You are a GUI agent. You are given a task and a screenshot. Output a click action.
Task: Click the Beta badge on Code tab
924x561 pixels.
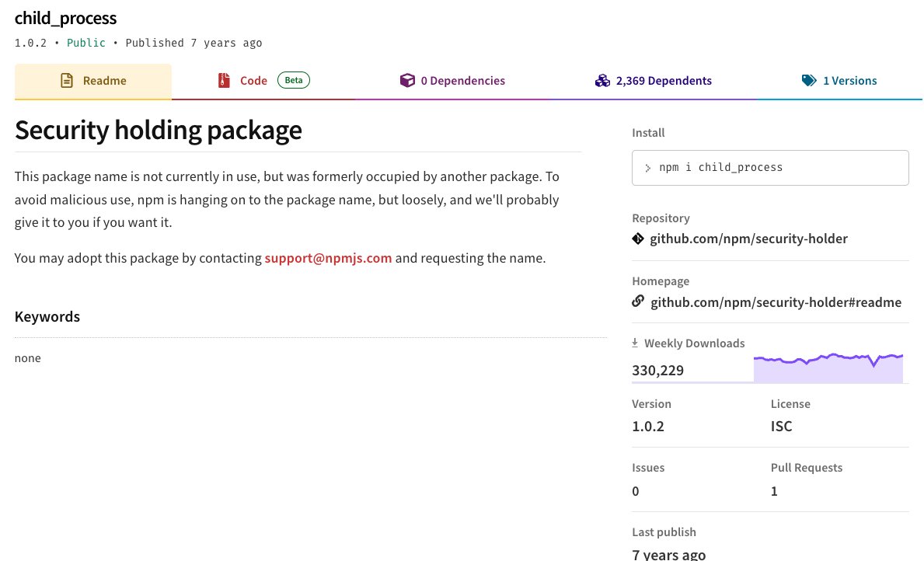[x=294, y=80]
